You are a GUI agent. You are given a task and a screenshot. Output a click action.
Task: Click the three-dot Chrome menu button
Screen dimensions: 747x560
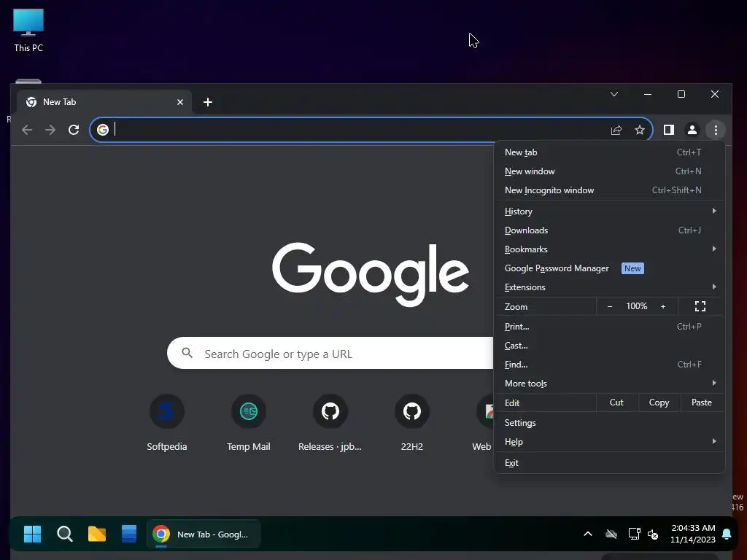(716, 130)
